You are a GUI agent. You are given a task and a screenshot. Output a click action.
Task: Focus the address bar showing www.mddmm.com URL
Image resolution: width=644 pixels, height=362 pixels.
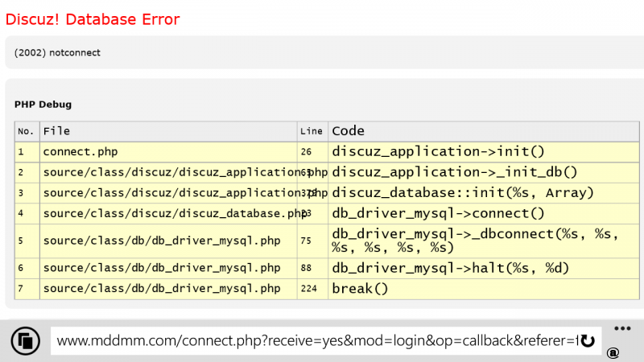coord(314,341)
